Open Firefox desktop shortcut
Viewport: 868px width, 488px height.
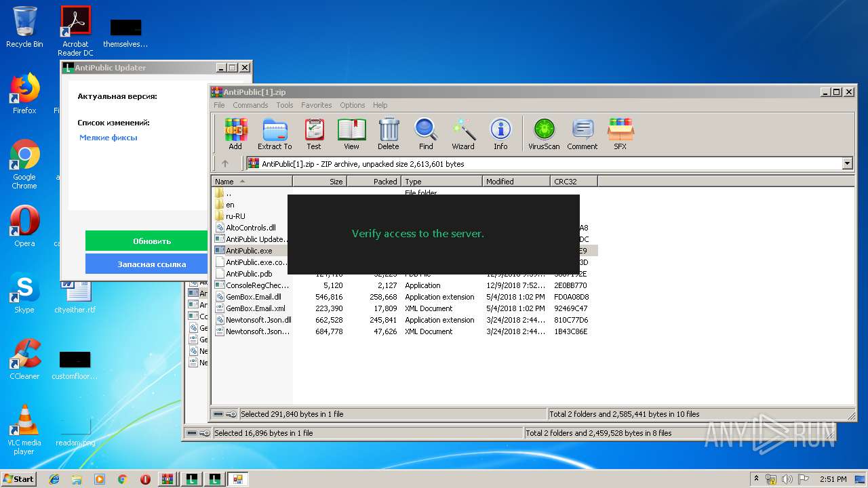(24, 94)
